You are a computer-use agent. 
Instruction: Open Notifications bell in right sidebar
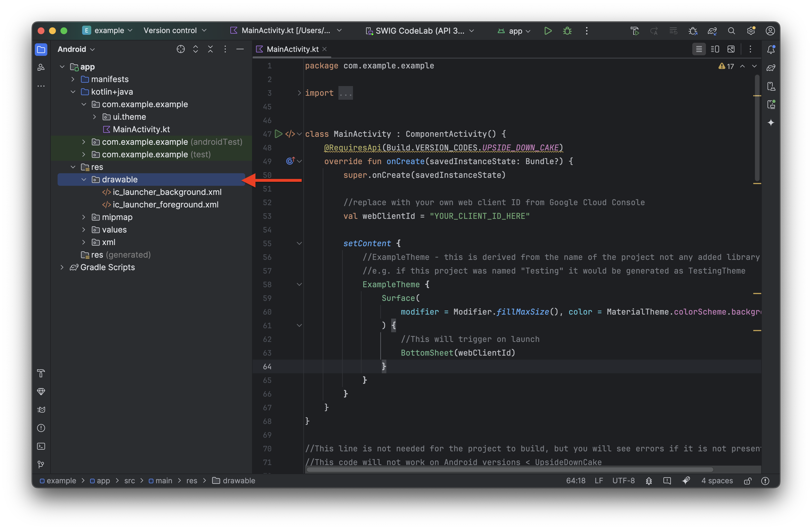pyautogui.click(x=771, y=49)
